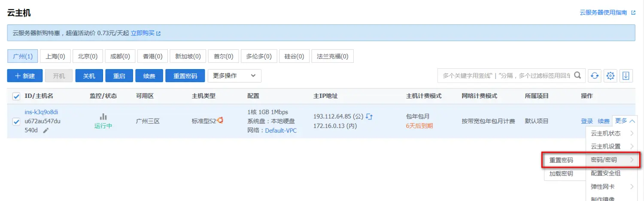This screenshot has width=644, height=201.
Task: Switch to the 法兰克福(0) region tab
Action: (333, 56)
